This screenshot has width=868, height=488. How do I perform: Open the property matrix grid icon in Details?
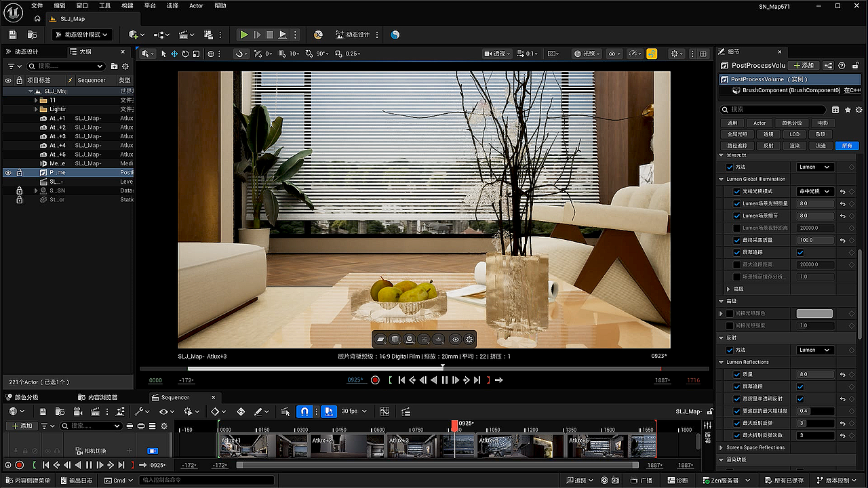tap(835, 109)
